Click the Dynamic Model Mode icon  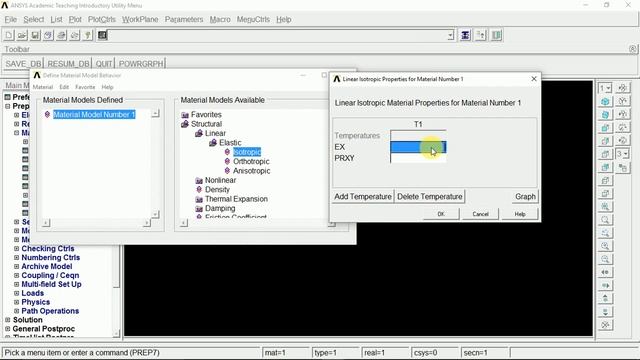(x=605, y=325)
